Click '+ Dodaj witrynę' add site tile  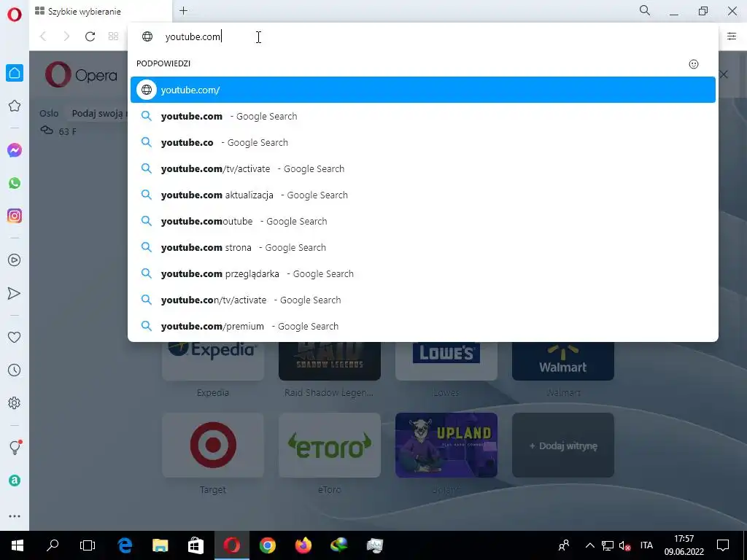(x=563, y=445)
